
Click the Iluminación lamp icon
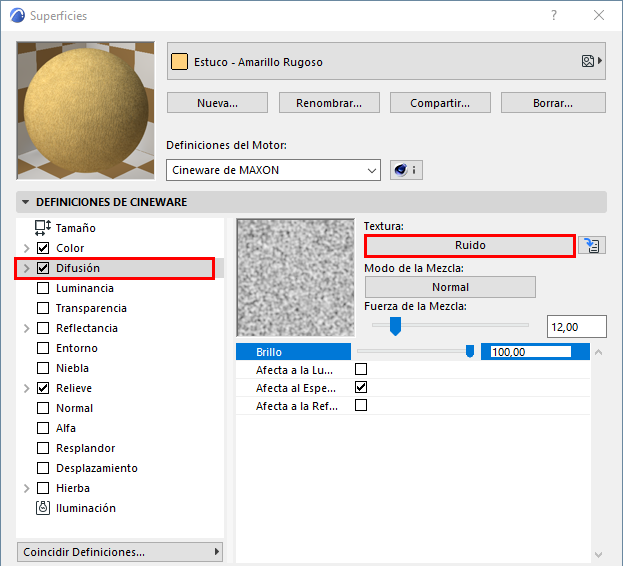coord(43,508)
